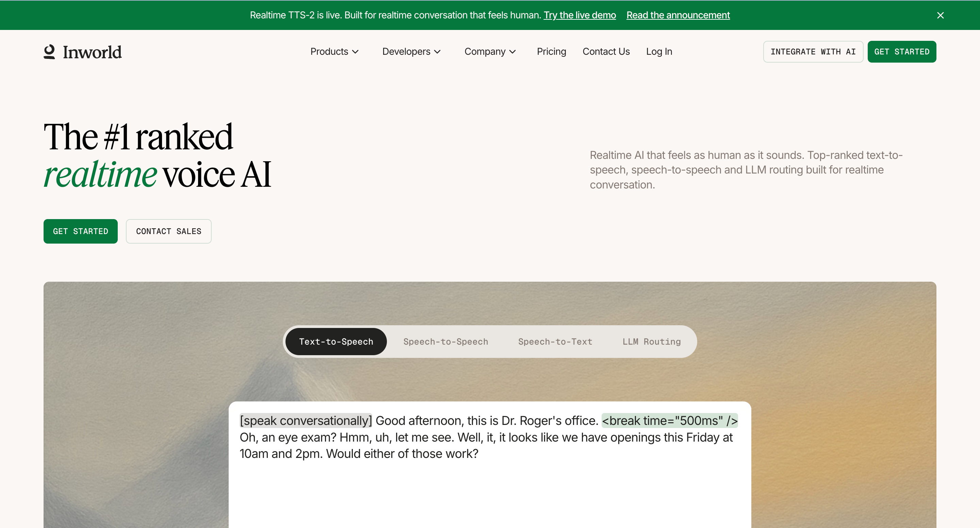Expand the Products menu
Viewport: 980px width, 528px height.
[334, 51]
